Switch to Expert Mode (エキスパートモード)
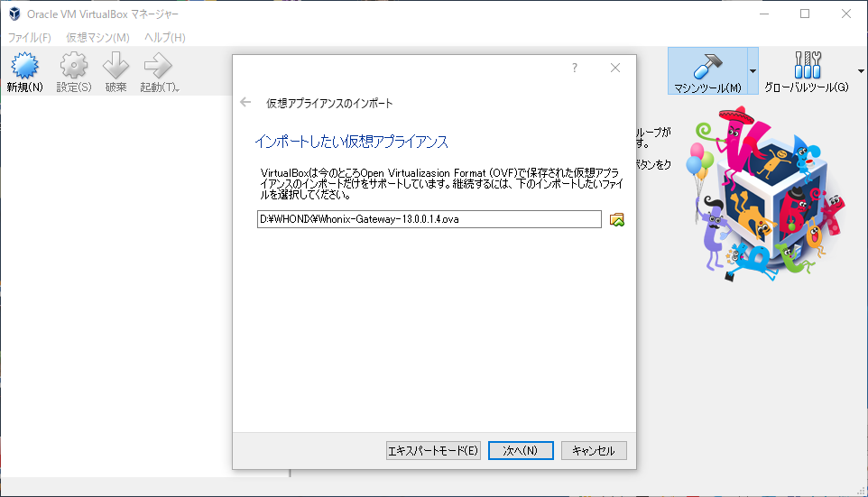The width and height of the screenshot is (868, 497). point(433,450)
